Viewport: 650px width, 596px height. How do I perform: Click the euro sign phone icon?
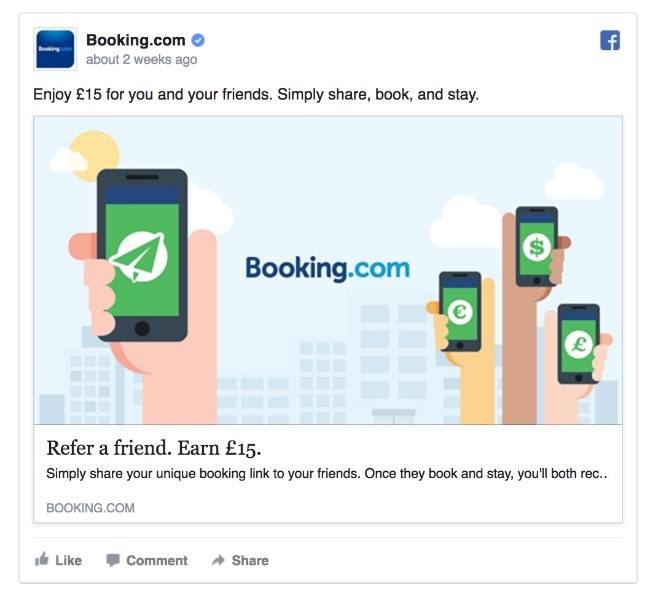click(x=460, y=311)
